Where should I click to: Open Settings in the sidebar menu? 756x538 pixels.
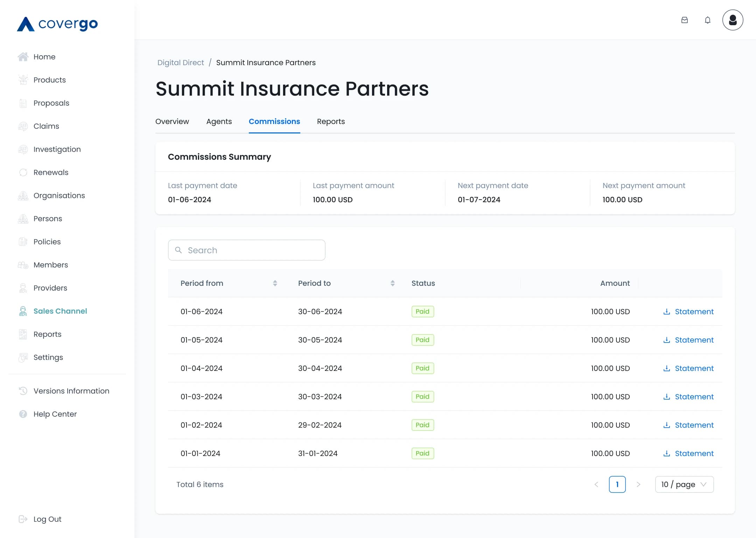(48, 357)
